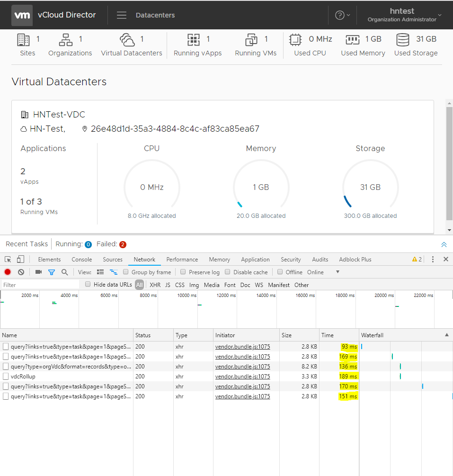Clear the network log
This screenshot has width=453, height=476.
tap(21, 272)
